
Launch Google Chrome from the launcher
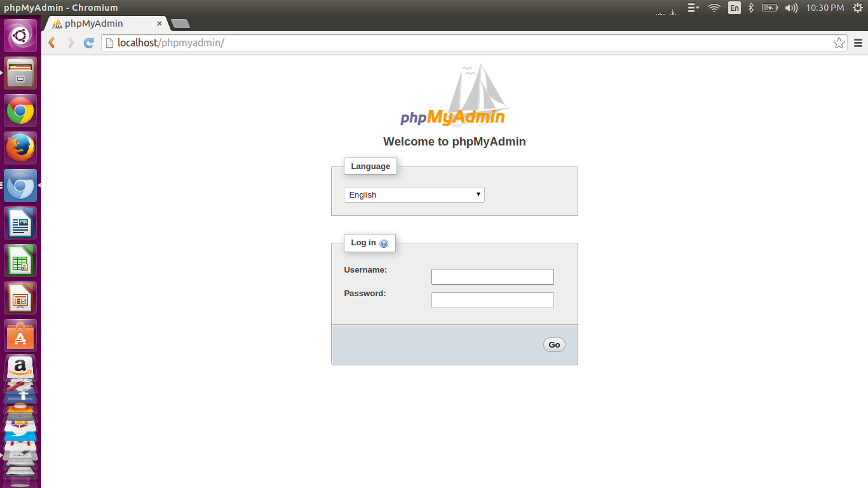click(x=20, y=111)
